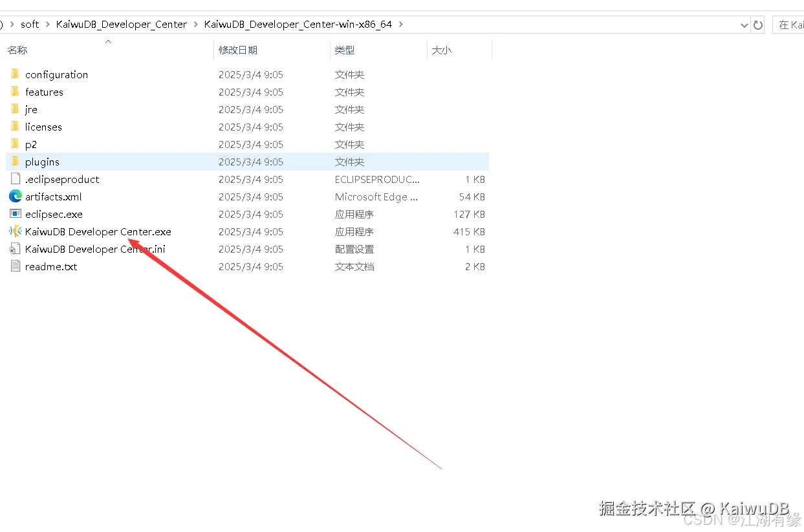
Task: Select the .eclipseproduct file name
Action: (62, 179)
